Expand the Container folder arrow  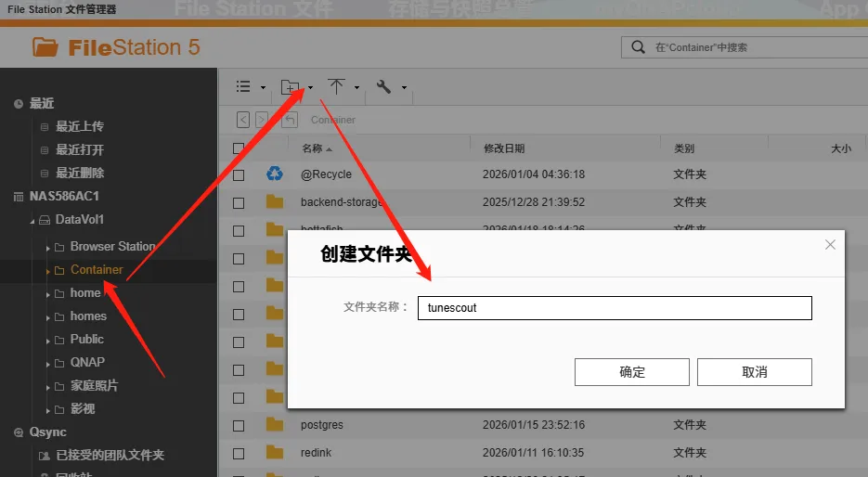click(47, 271)
